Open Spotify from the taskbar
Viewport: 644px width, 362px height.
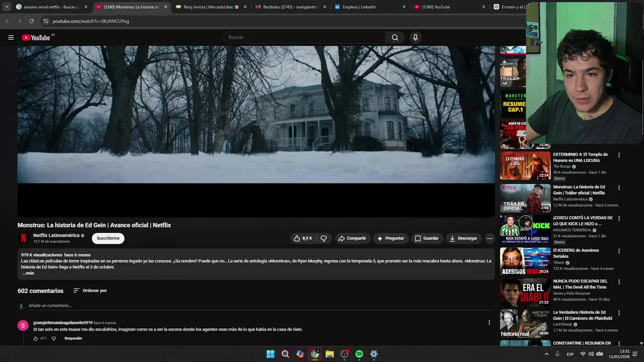[359, 354]
